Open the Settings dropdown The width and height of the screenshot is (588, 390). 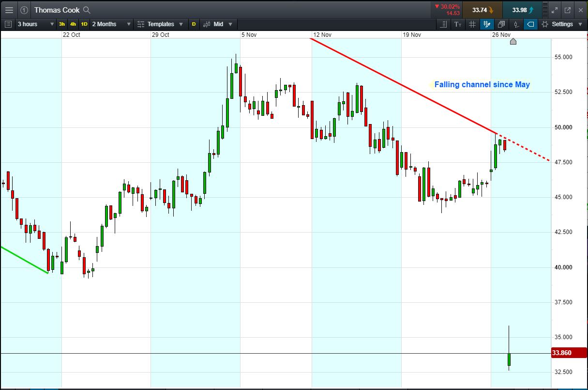pos(563,24)
